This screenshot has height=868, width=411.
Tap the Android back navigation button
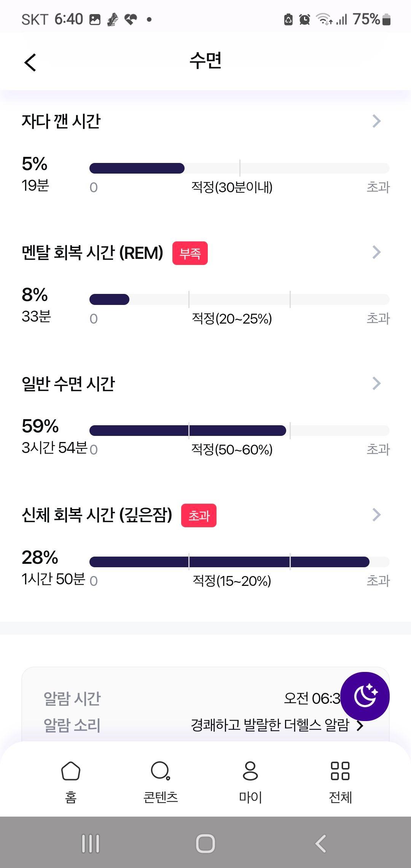click(x=321, y=843)
